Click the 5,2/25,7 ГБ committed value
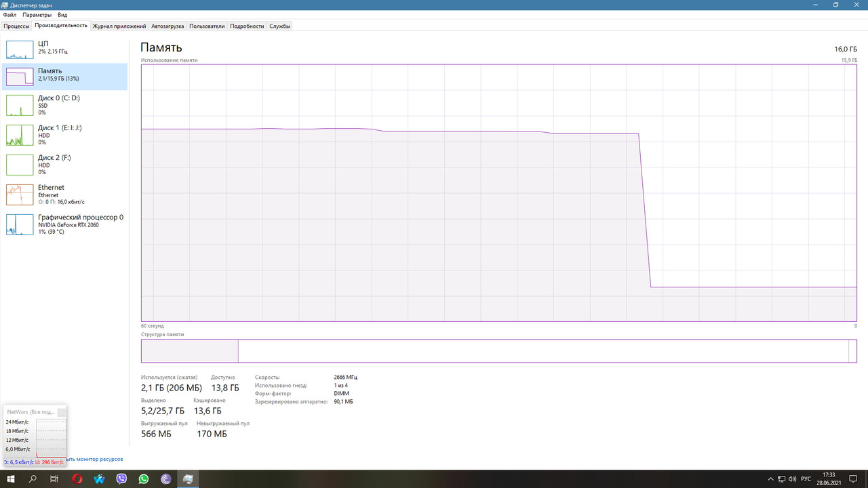Viewport: 868px width, 488px height. point(163,411)
